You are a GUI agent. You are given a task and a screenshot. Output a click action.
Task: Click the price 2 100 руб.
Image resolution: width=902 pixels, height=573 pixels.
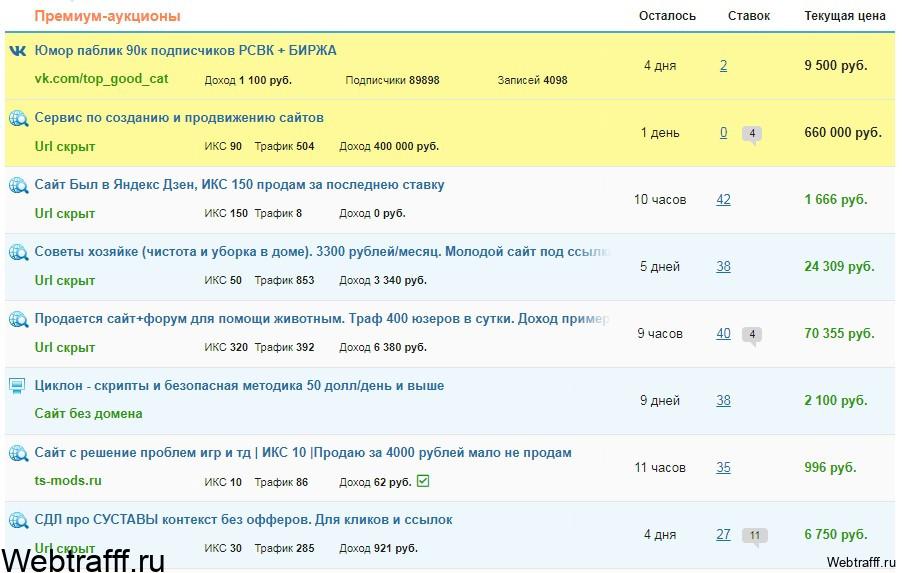pos(835,401)
